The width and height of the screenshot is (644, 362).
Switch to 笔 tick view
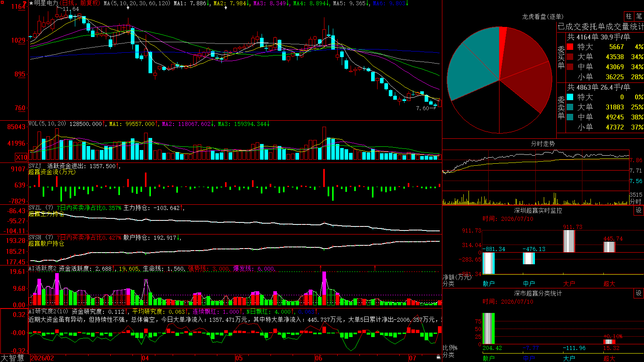click(x=639, y=16)
